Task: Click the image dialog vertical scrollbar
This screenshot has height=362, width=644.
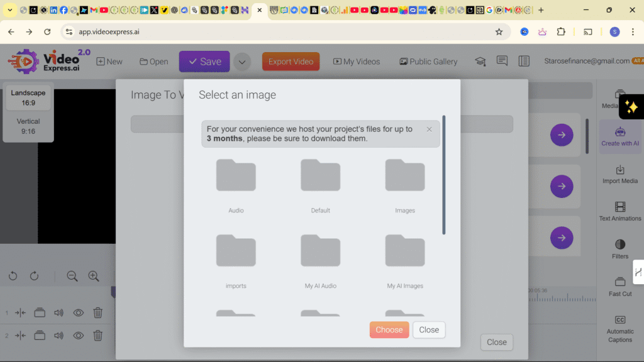Action: point(444,175)
